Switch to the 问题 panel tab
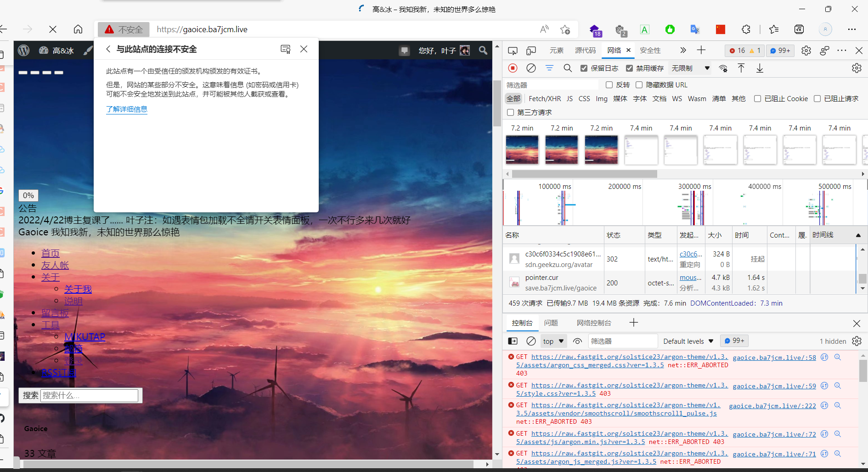Screen dimensions: 868x472 (x=551, y=323)
